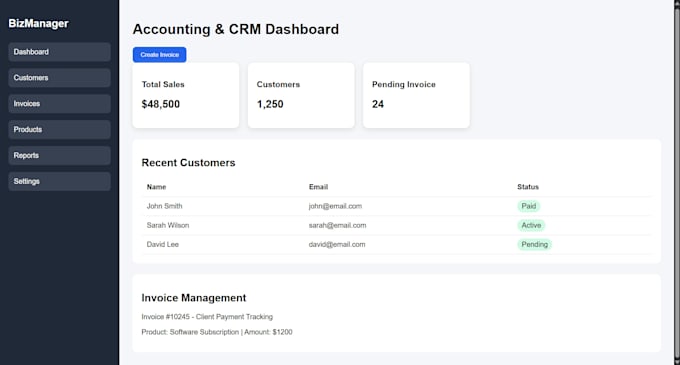680x365 pixels.
Task: Click the Pending status badge
Action: click(x=535, y=244)
